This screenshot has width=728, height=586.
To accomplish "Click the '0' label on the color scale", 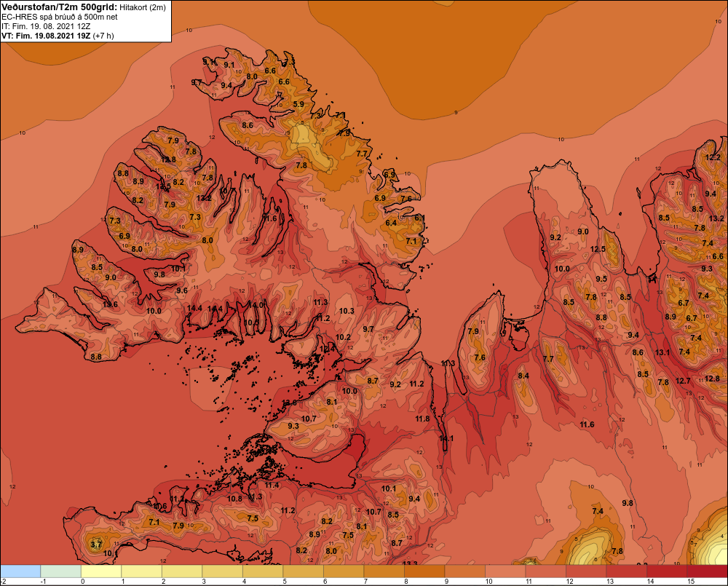I will pos(83,582).
